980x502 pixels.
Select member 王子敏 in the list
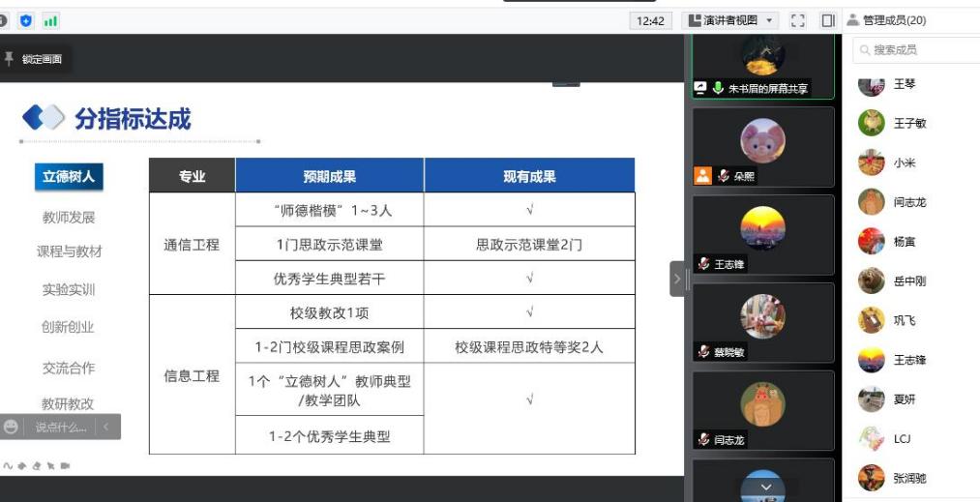pos(909,123)
